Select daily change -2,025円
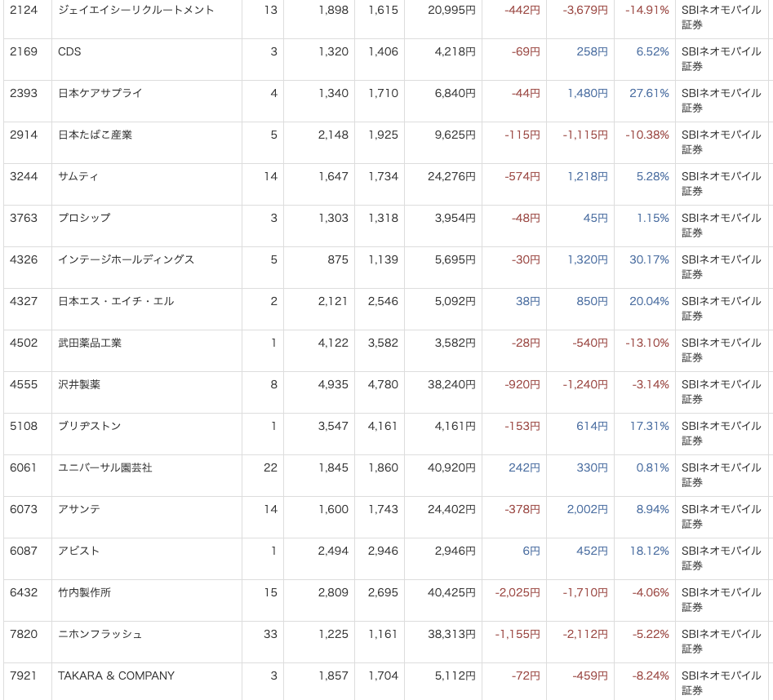 click(x=518, y=592)
